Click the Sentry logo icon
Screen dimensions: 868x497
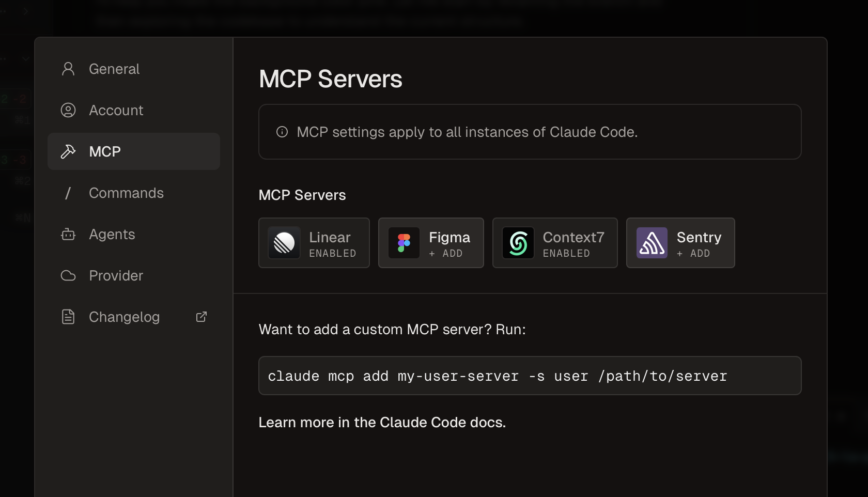[x=652, y=243]
